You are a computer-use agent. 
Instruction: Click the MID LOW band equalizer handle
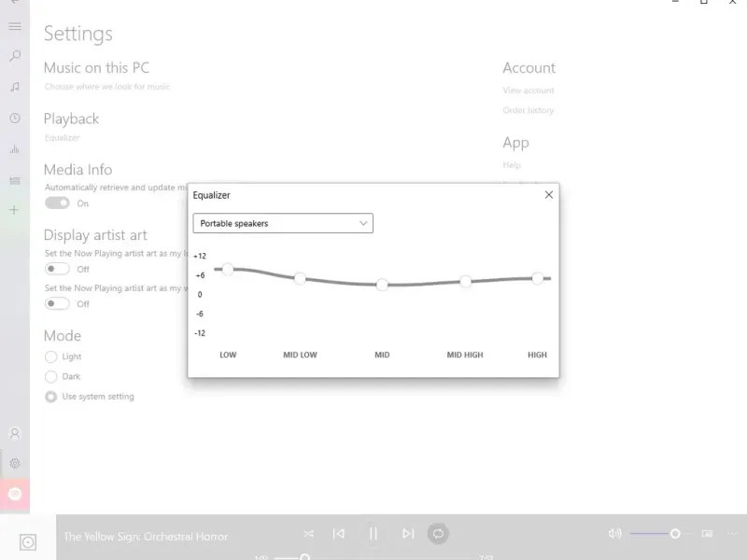pyautogui.click(x=300, y=278)
